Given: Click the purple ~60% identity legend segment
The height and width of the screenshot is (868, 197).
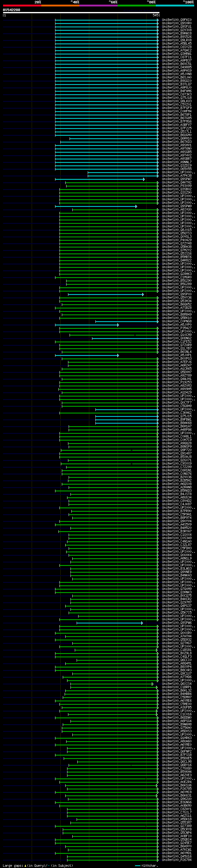Looking at the screenshot, I should (98, 6).
